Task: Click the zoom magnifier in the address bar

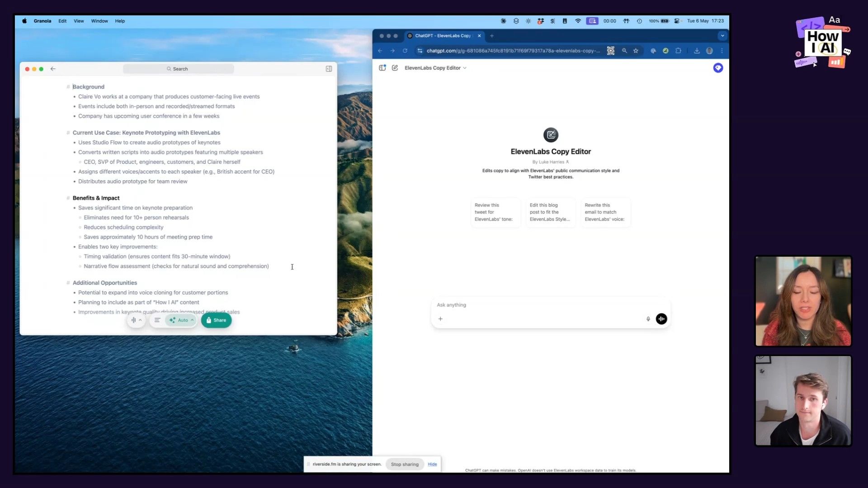Action: (624, 51)
